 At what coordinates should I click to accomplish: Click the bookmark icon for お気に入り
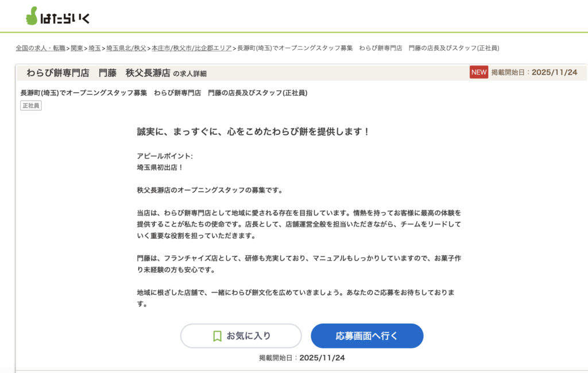[x=217, y=336]
